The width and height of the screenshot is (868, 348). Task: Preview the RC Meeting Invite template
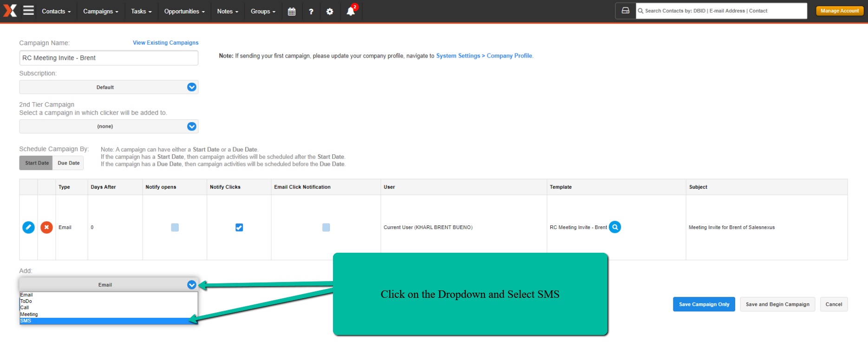[x=615, y=227]
